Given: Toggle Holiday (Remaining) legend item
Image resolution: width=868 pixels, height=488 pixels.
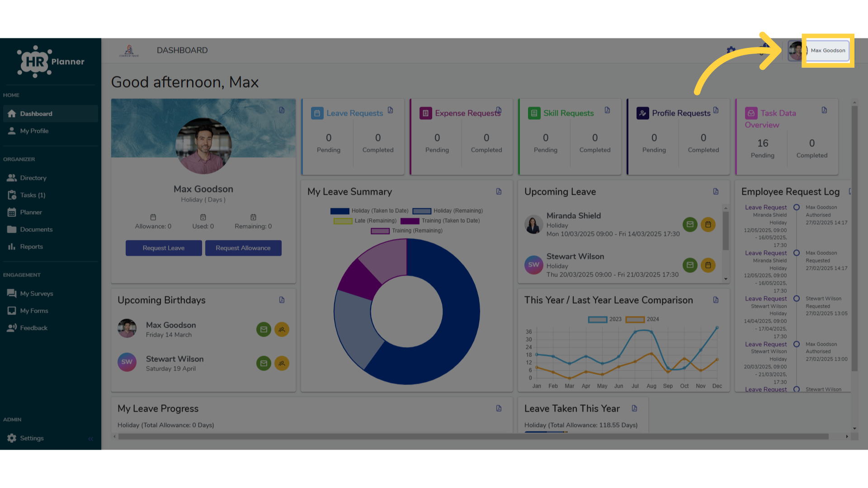Looking at the screenshot, I should coord(448,211).
